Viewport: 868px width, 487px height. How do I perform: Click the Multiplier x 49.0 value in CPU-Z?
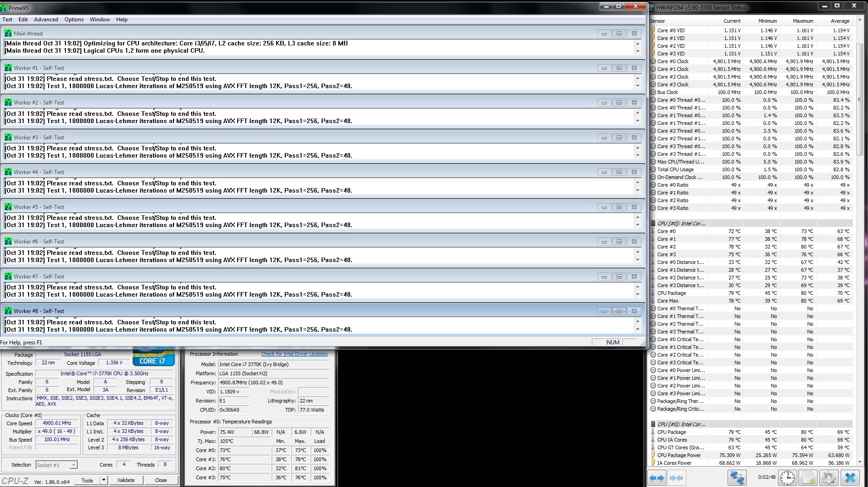(x=57, y=432)
